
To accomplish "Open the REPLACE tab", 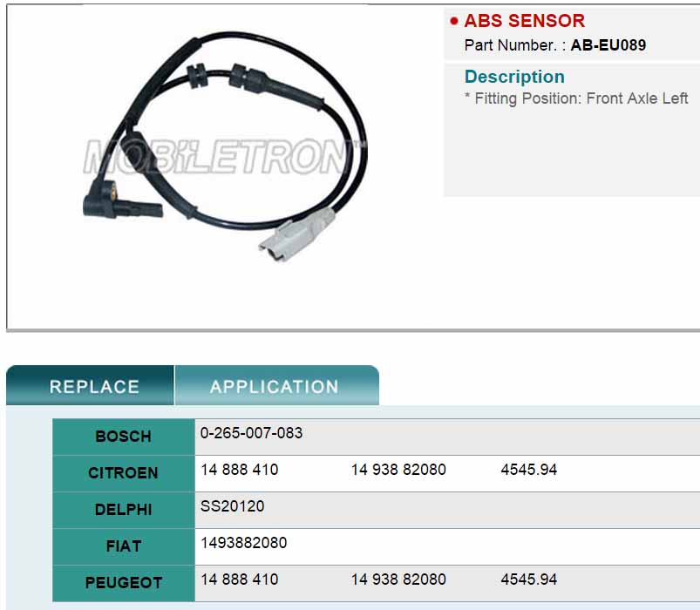I will [94, 386].
